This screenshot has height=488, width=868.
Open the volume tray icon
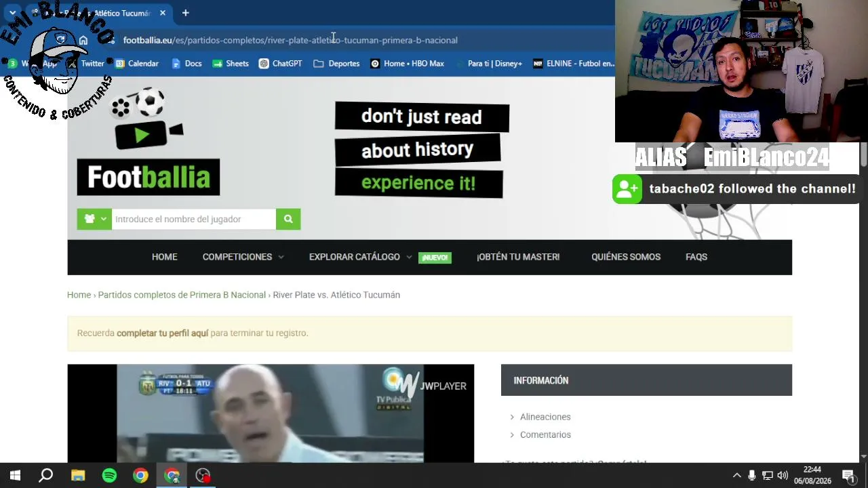pyautogui.click(x=783, y=475)
